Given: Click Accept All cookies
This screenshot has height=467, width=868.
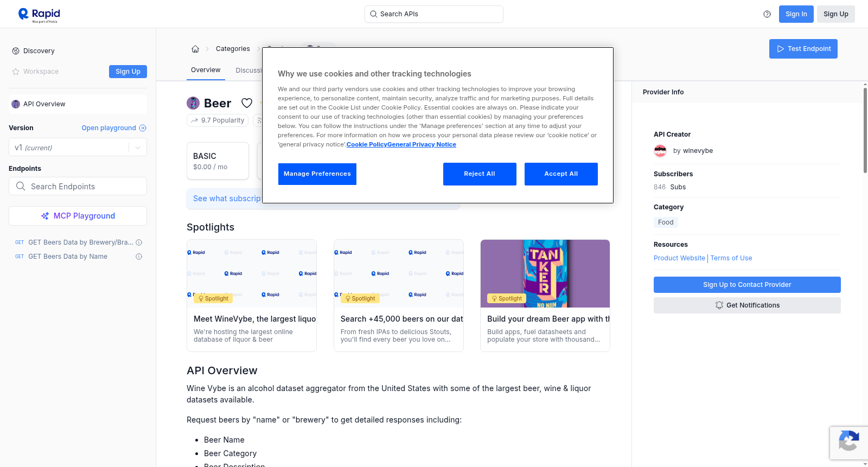Looking at the screenshot, I should [561, 174].
